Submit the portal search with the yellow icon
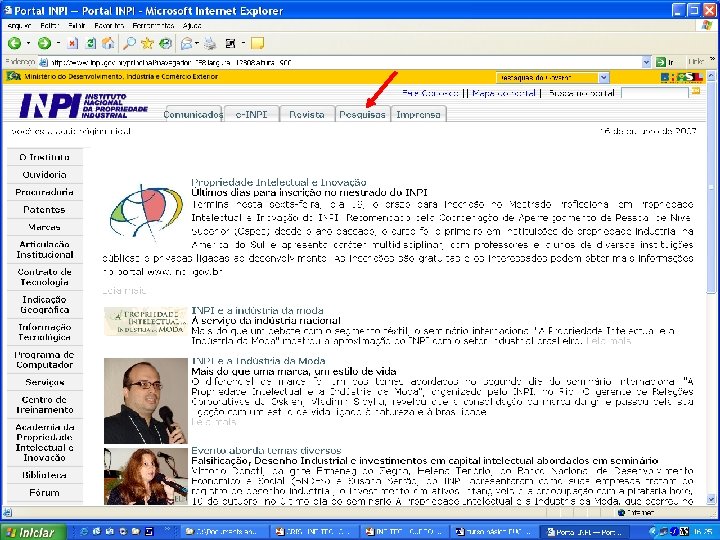This screenshot has height=540, width=720. [x=696, y=91]
